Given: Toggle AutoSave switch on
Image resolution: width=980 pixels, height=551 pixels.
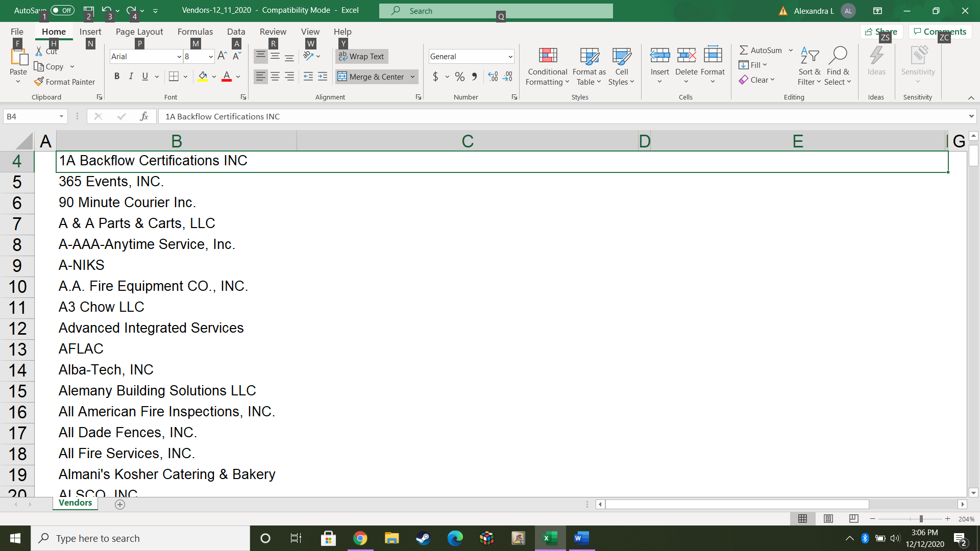Looking at the screenshot, I should click(x=62, y=10).
